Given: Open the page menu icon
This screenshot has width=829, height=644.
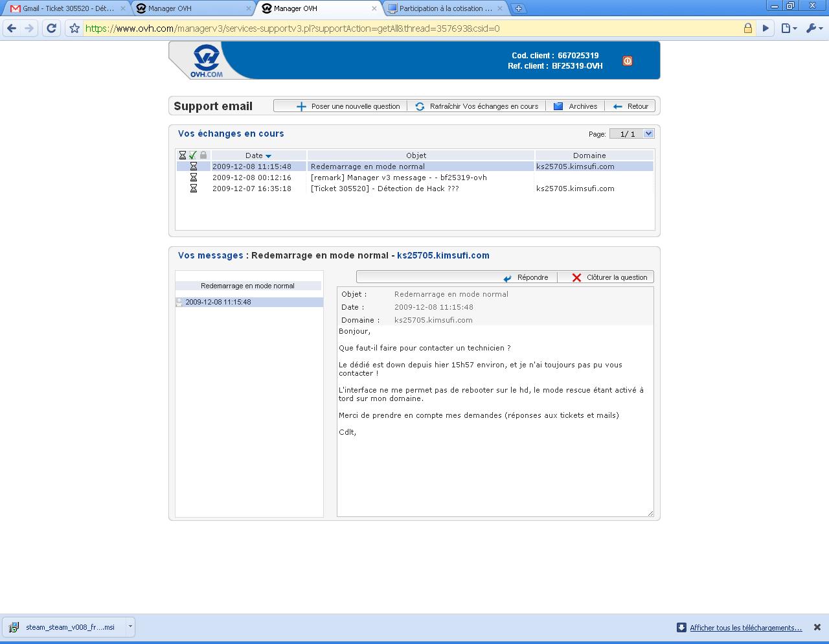Looking at the screenshot, I should (x=788, y=29).
